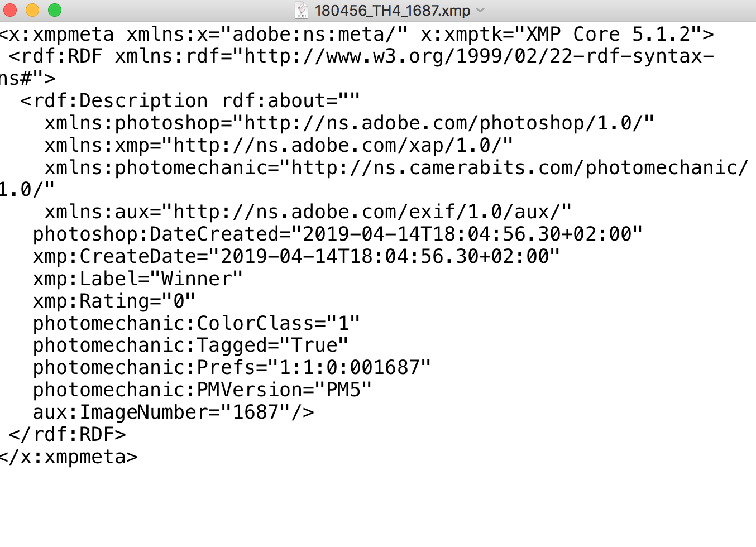Image resolution: width=756 pixels, height=547 pixels.
Task: Click on photomechanic:Tagged="True" text
Action: 190,346
